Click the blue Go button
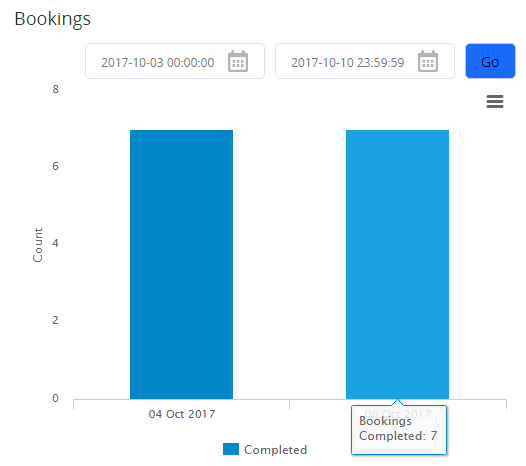526x466 pixels. point(490,61)
